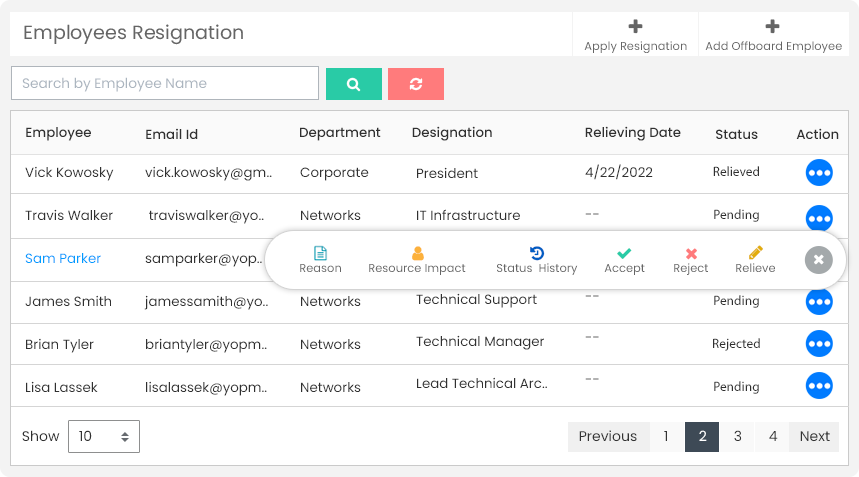The width and height of the screenshot is (859, 477).
Task: Click the Sam Parker employee link
Action: (63, 258)
